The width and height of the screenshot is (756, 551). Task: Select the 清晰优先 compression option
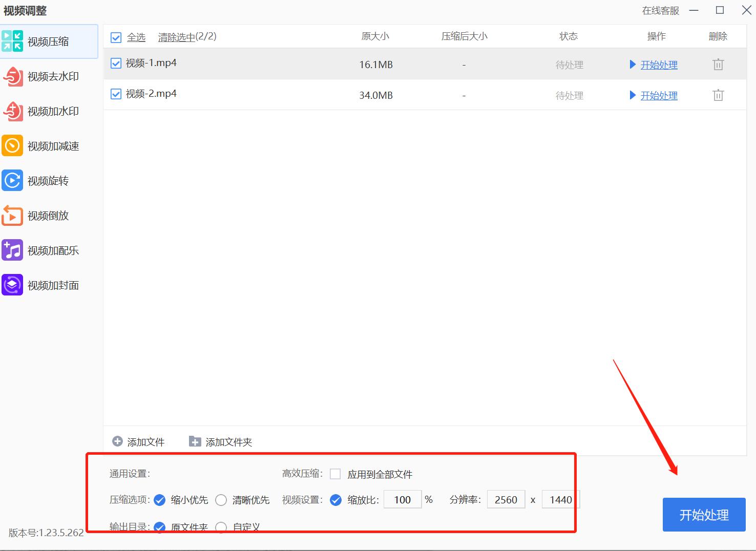pyautogui.click(x=221, y=500)
